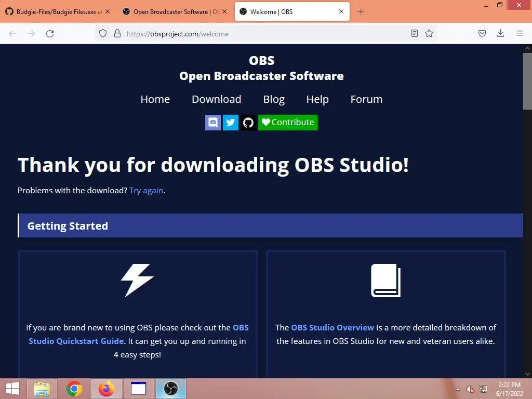532x399 pixels.
Task: Click the network tray icon
Action: [483, 389]
